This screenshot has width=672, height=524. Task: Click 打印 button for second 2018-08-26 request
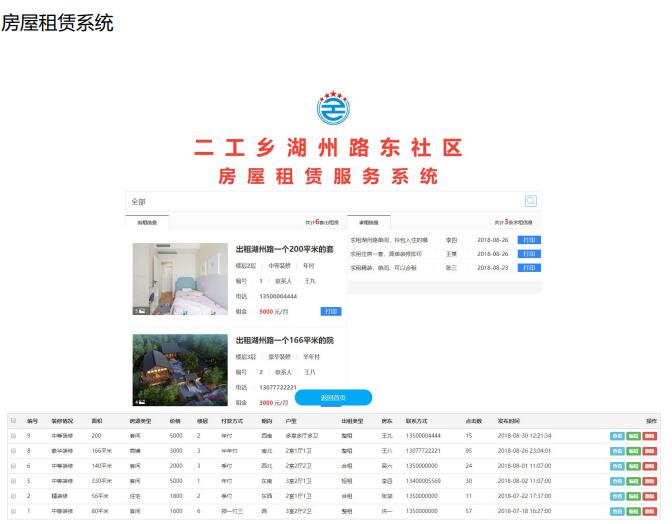[529, 254]
